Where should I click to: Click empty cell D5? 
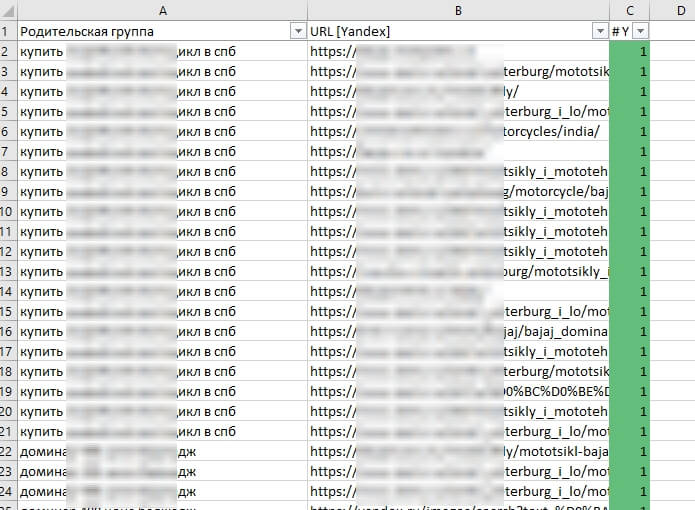672,111
